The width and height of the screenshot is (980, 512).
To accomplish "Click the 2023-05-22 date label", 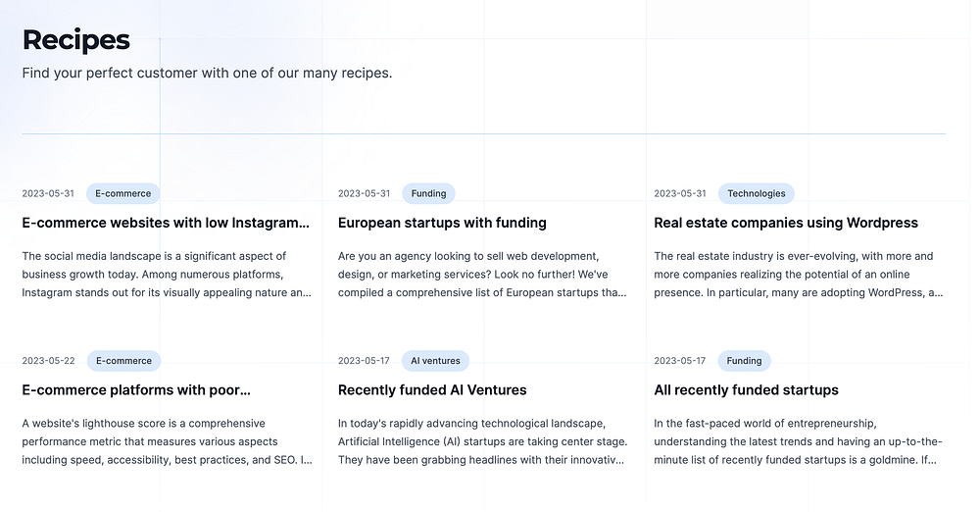I will coord(48,361).
